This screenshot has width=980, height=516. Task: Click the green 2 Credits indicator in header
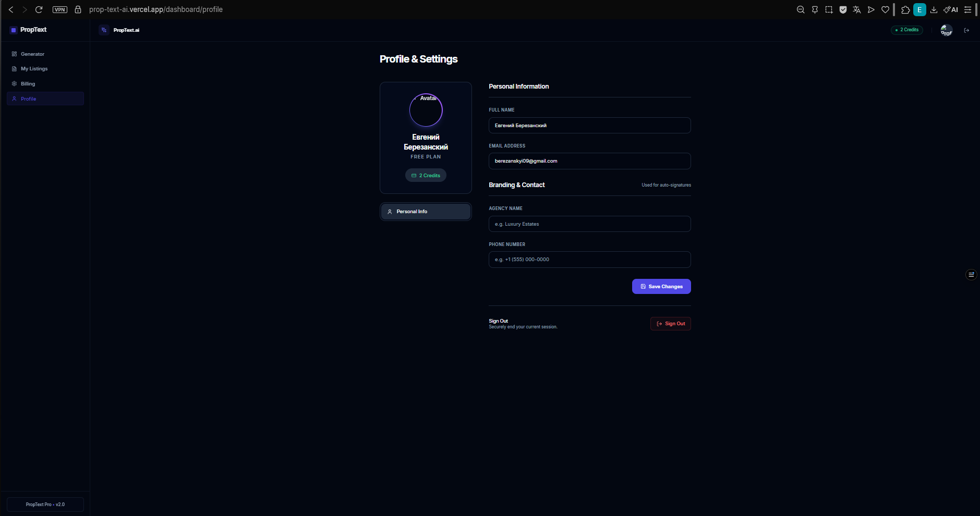point(906,30)
